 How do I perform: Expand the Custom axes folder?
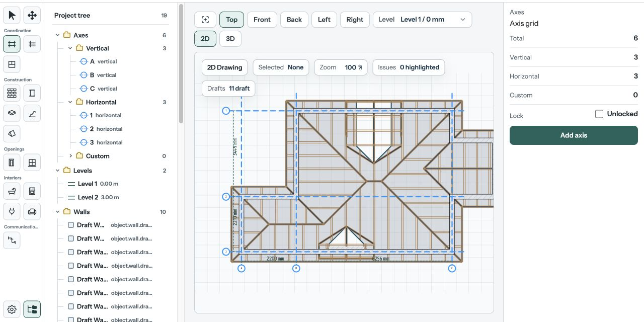(70, 156)
